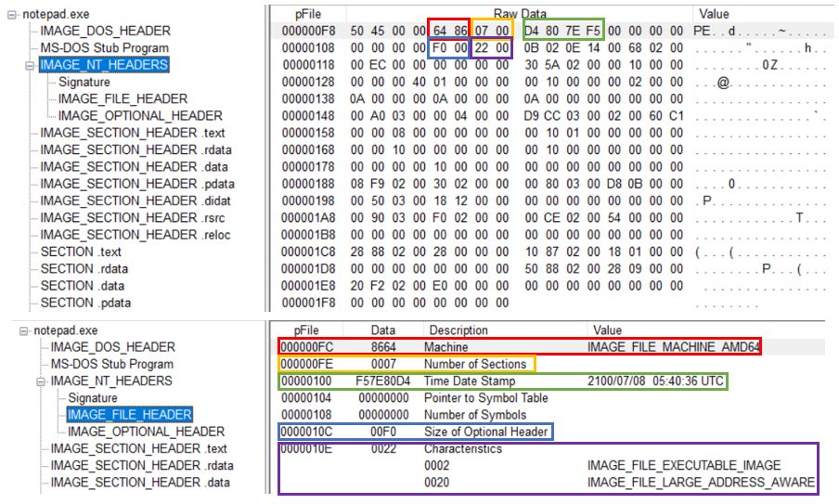Select IMAGE_SECTION_HEADER .pdata
This screenshot has height=504, width=839.
coord(137,184)
